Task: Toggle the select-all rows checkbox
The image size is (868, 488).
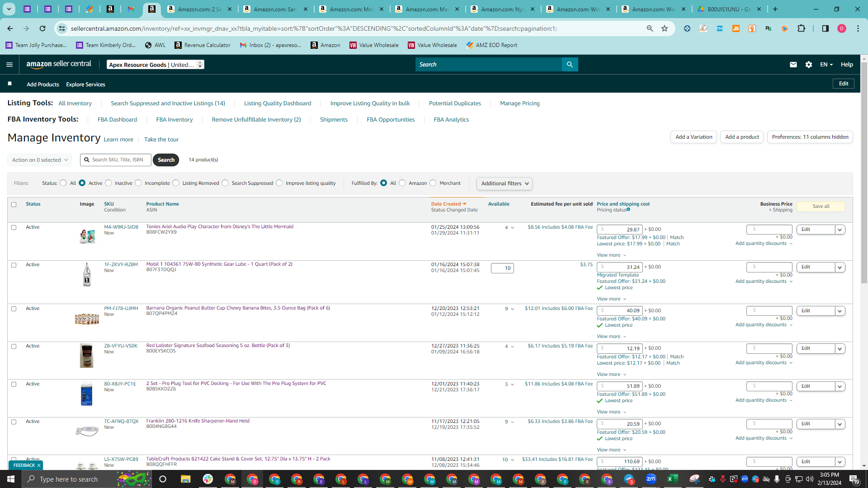Action: tap(14, 205)
